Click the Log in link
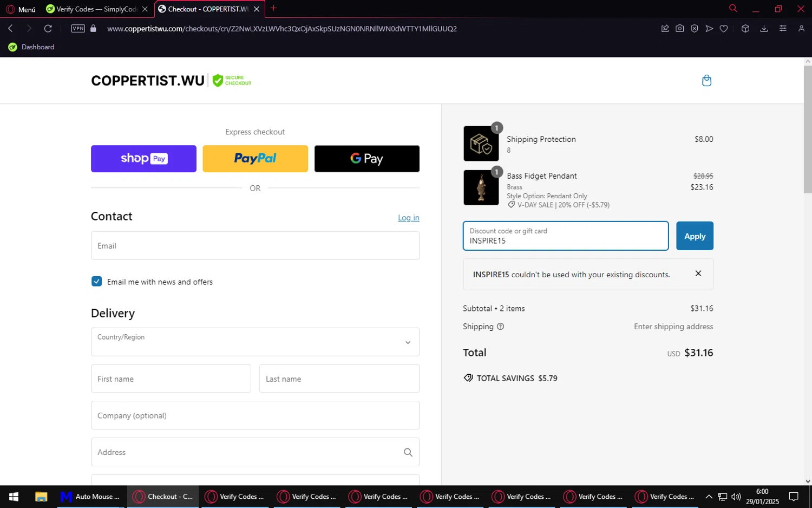The height and width of the screenshot is (508, 812). coord(409,218)
